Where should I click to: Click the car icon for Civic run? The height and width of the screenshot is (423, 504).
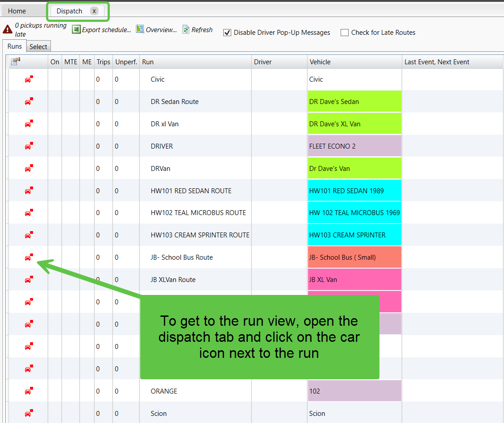pyautogui.click(x=28, y=79)
